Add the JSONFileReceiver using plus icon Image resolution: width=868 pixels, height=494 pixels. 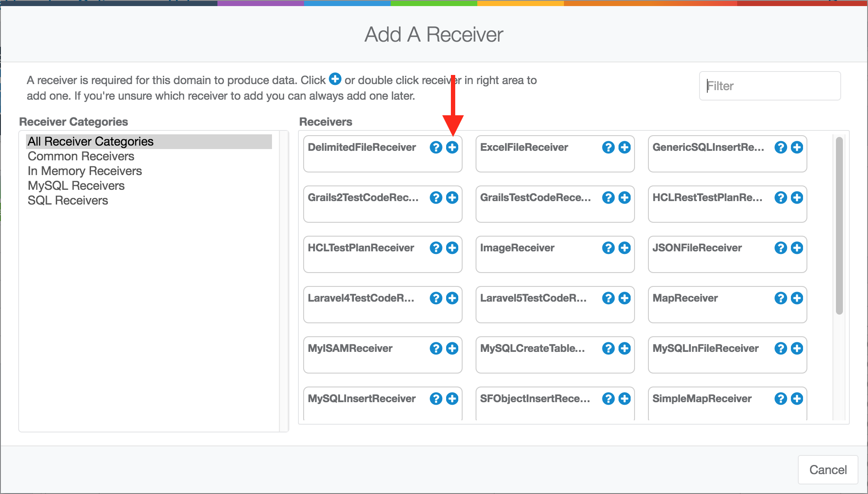click(x=797, y=248)
